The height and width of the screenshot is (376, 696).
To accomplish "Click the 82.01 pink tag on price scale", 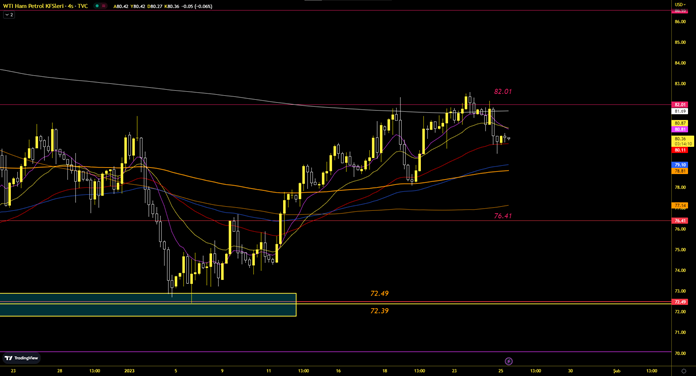I will click(680, 105).
